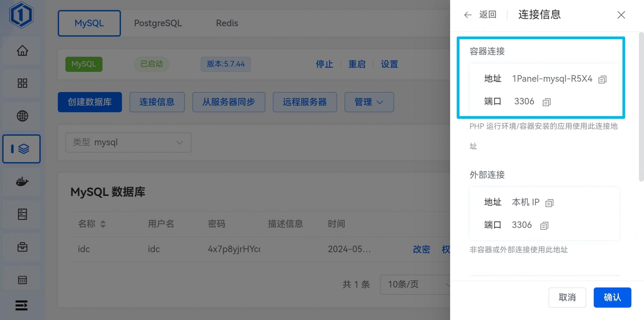
Task: Click the 密码 column header
Action: point(217,224)
